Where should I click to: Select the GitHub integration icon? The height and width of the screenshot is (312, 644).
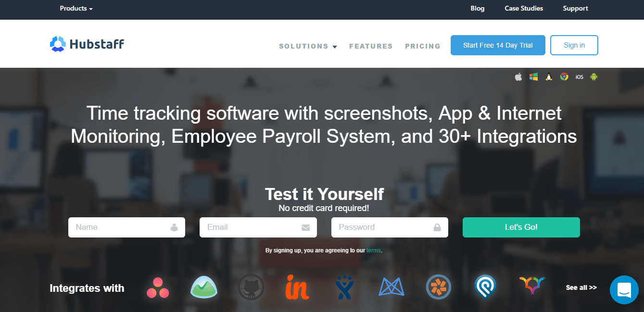pos(251,287)
